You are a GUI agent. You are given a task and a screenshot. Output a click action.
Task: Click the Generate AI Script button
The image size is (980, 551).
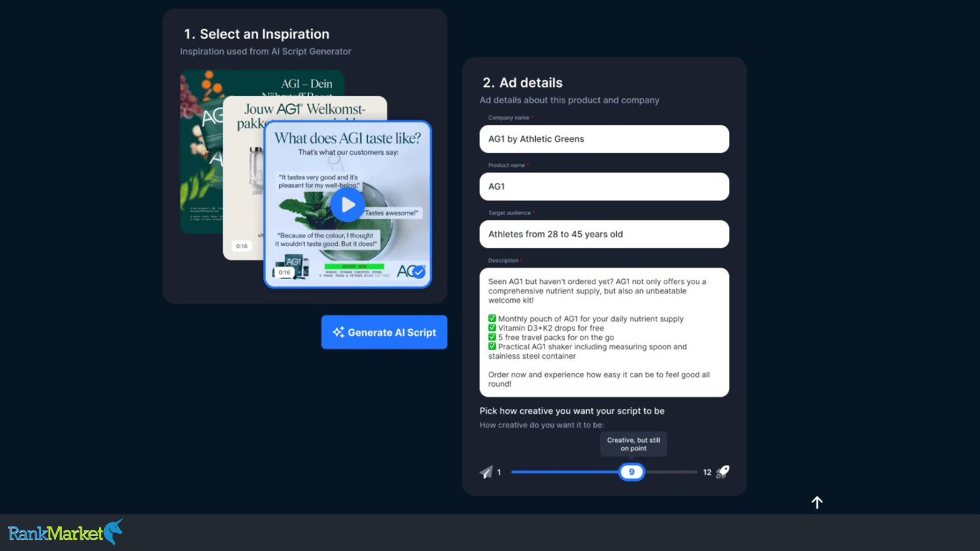(384, 332)
